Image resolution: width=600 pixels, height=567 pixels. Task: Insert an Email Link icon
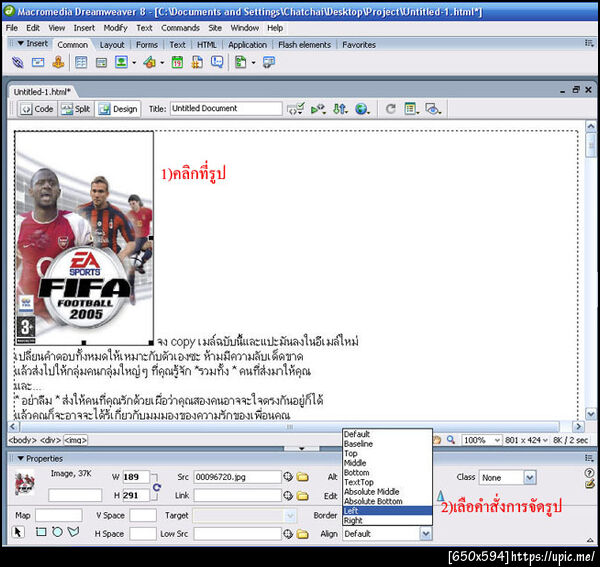point(38,62)
